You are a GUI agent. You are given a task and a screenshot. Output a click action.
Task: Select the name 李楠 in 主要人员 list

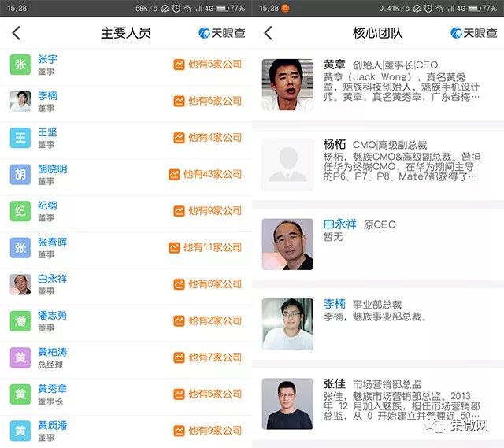point(47,96)
